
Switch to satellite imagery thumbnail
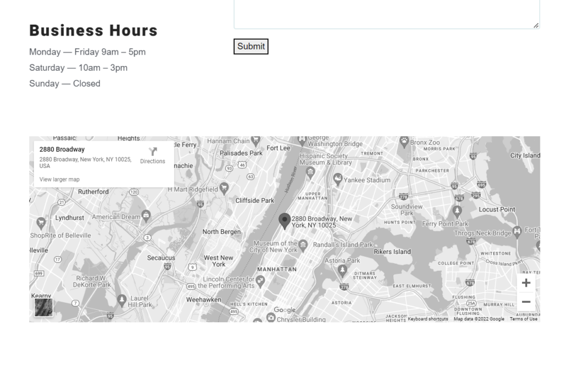click(x=44, y=307)
